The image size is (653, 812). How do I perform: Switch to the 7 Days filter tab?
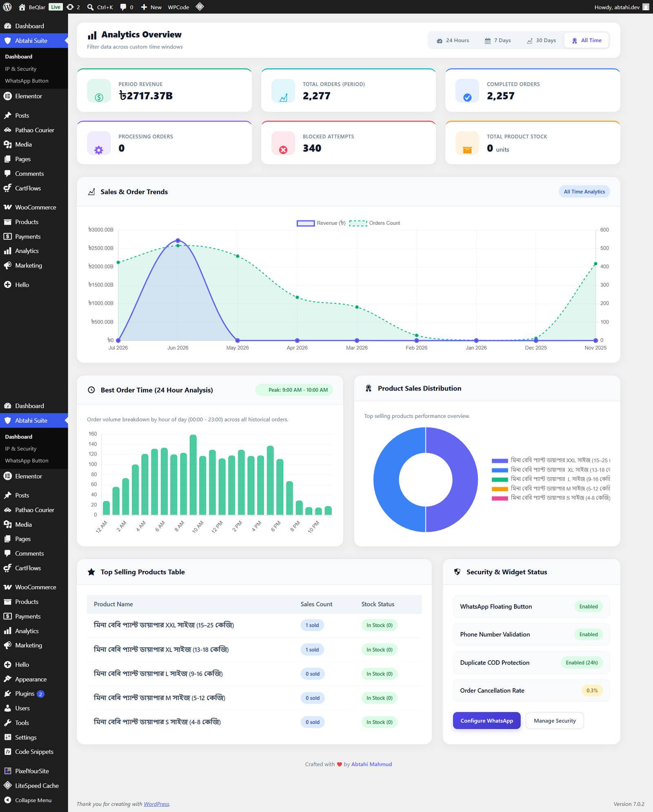pyautogui.click(x=498, y=40)
